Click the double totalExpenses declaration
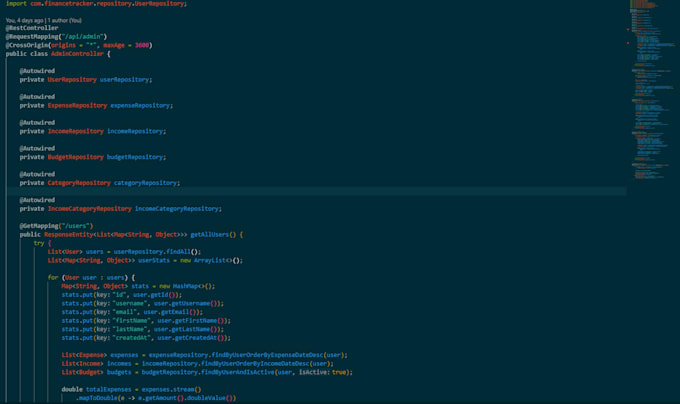This screenshot has height=404, width=680. 131,390
